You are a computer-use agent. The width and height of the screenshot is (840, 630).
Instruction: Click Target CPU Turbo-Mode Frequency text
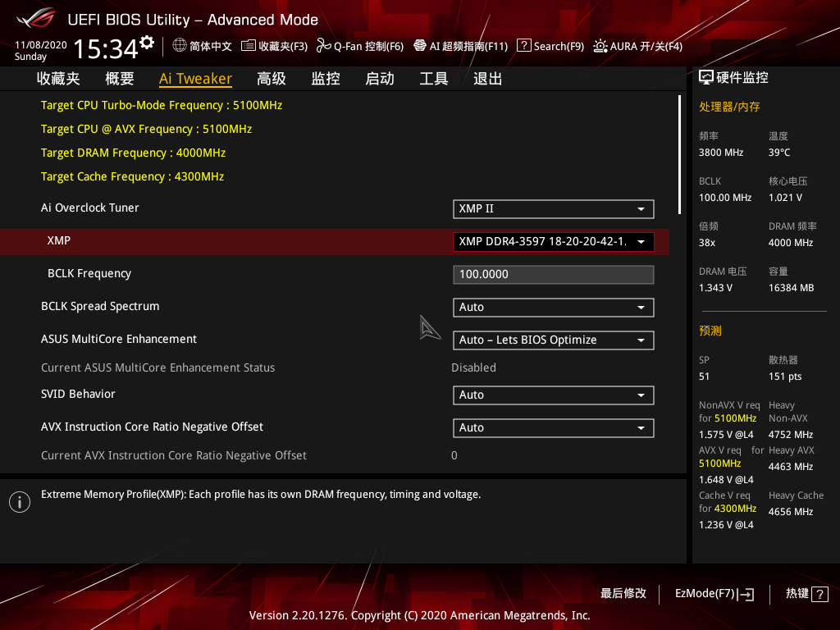point(162,105)
